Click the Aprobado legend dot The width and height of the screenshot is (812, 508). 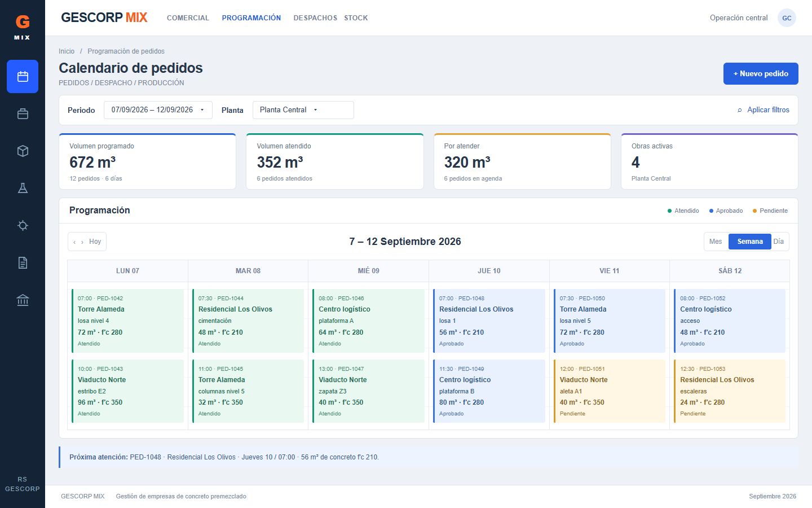(x=711, y=211)
